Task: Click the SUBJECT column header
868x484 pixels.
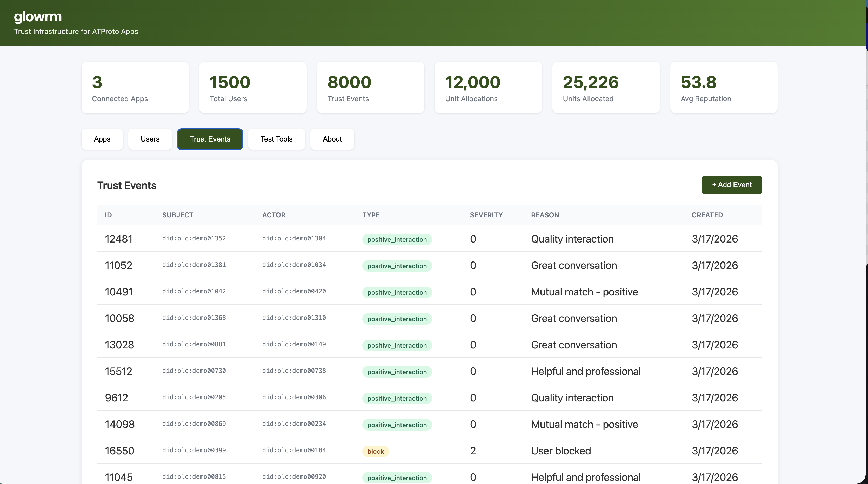Action: pyautogui.click(x=178, y=215)
